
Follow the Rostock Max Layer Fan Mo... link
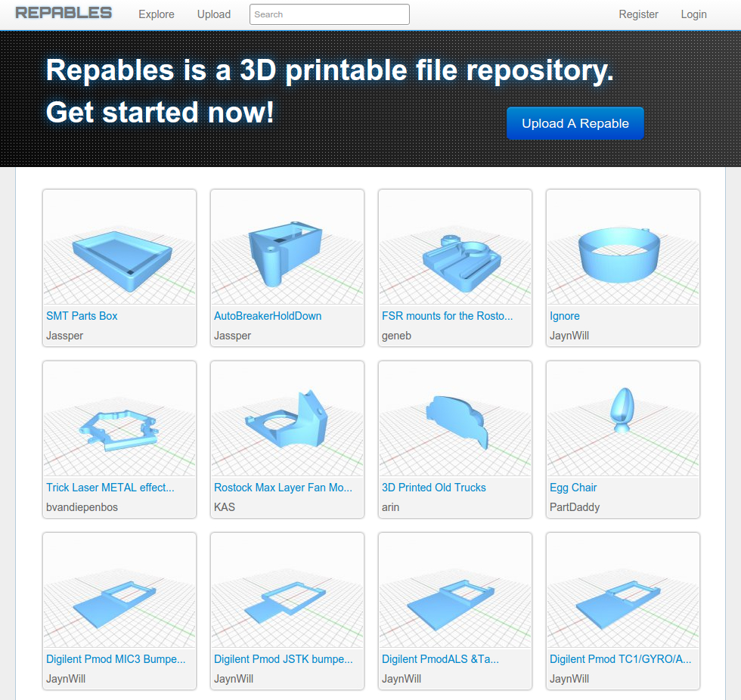point(283,488)
